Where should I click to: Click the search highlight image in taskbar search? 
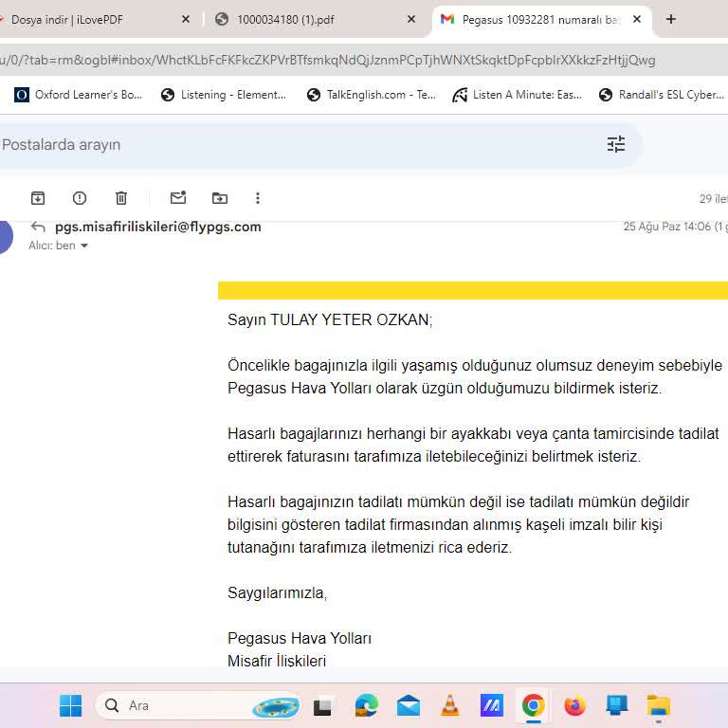click(275, 706)
